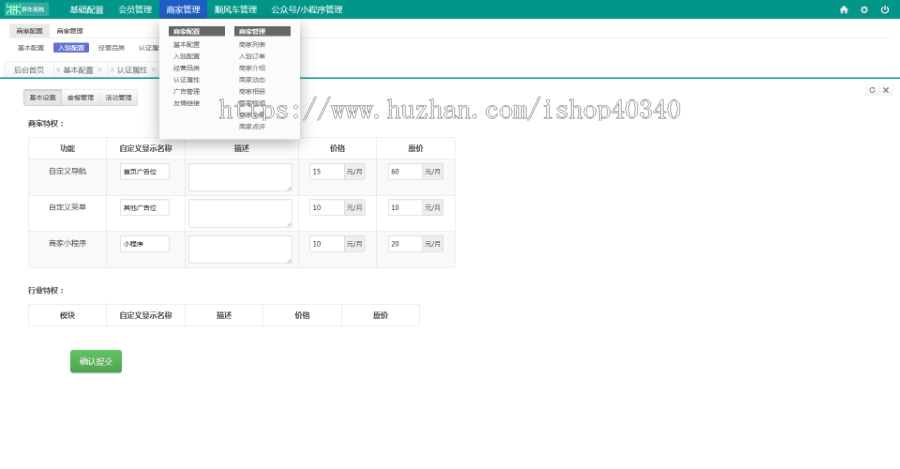Click the 行业特权 section heading
Image resolution: width=900 pixels, height=469 pixels.
pos(46,290)
